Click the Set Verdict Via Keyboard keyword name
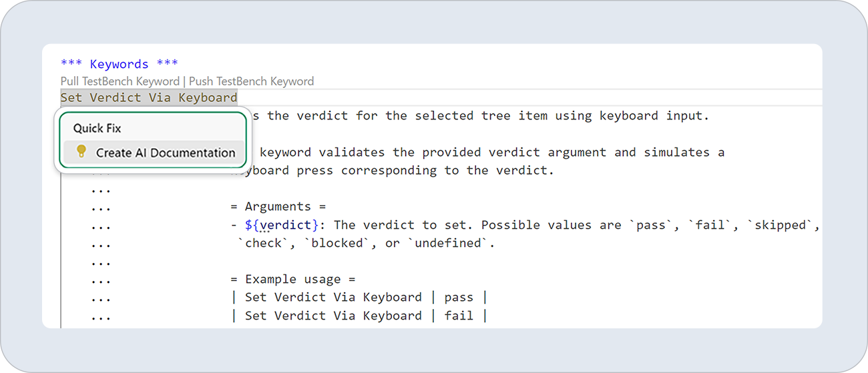868x373 pixels. (149, 97)
